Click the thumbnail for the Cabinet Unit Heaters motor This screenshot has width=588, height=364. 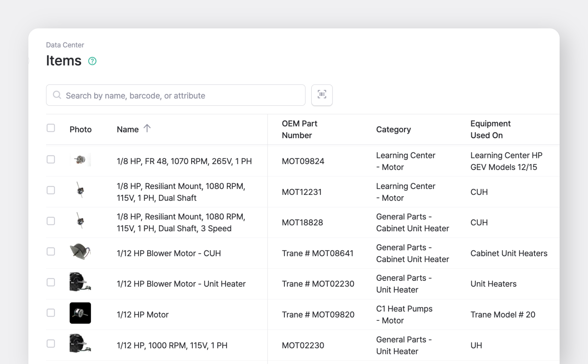click(80, 252)
